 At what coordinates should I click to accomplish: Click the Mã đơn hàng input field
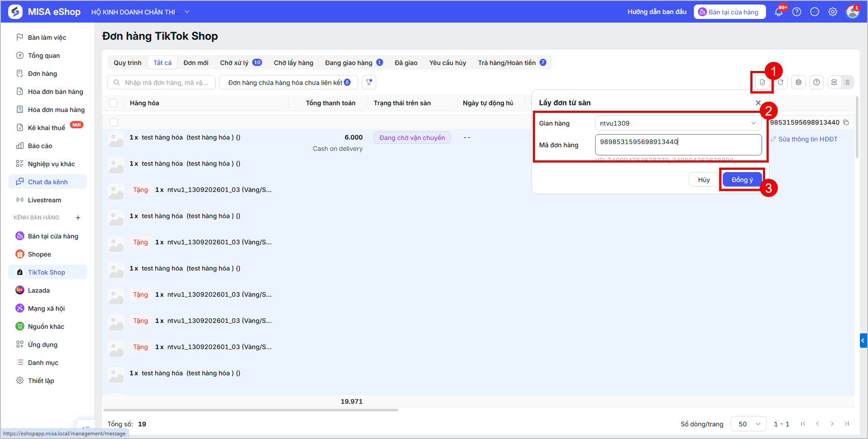point(678,145)
